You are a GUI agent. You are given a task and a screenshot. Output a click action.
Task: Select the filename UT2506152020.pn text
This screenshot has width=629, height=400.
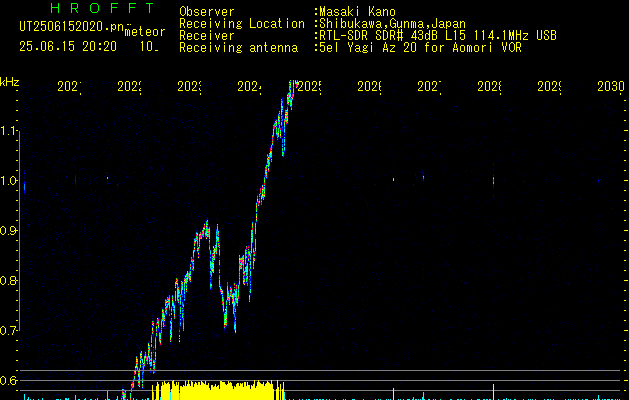72,27
